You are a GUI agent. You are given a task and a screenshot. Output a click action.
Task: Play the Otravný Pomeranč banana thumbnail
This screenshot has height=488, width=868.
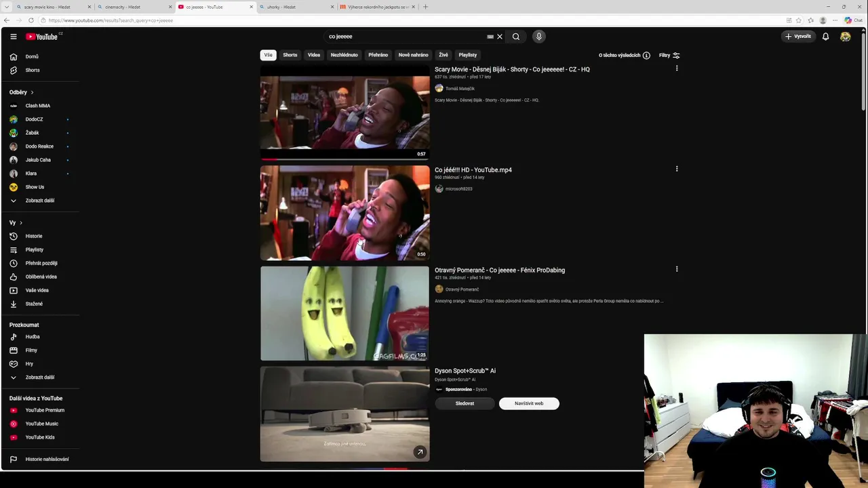tap(344, 313)
